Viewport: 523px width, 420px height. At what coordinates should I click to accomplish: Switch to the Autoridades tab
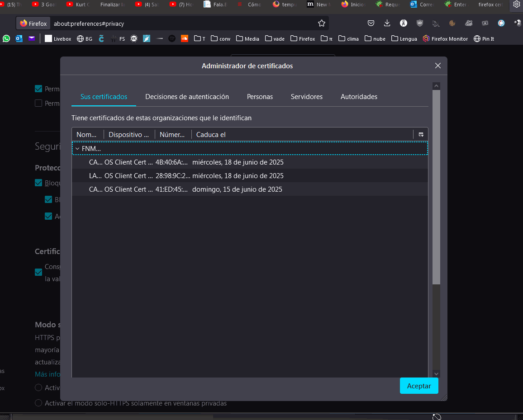(359, 97)
